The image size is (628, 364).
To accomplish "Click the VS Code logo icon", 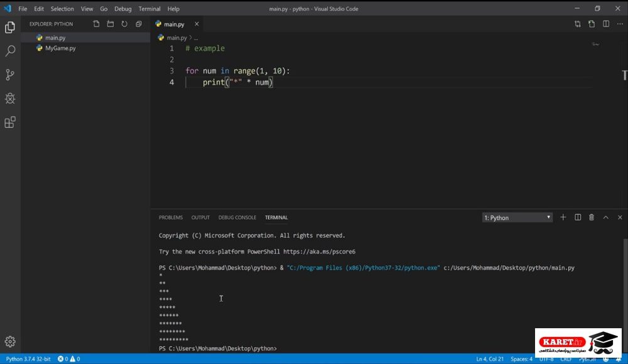I will click(x=8, y=8).
